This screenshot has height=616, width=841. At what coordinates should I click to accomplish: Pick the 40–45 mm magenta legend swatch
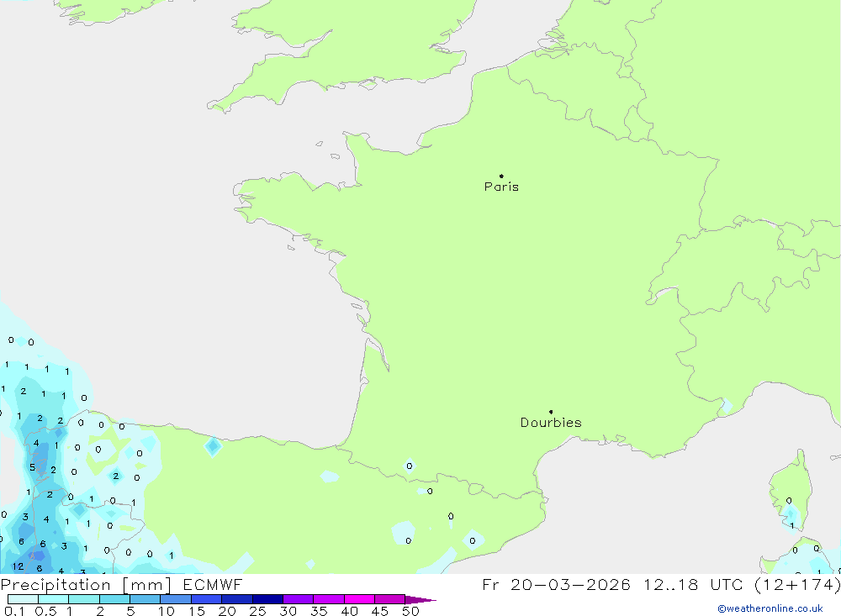(x=359, y=599)
